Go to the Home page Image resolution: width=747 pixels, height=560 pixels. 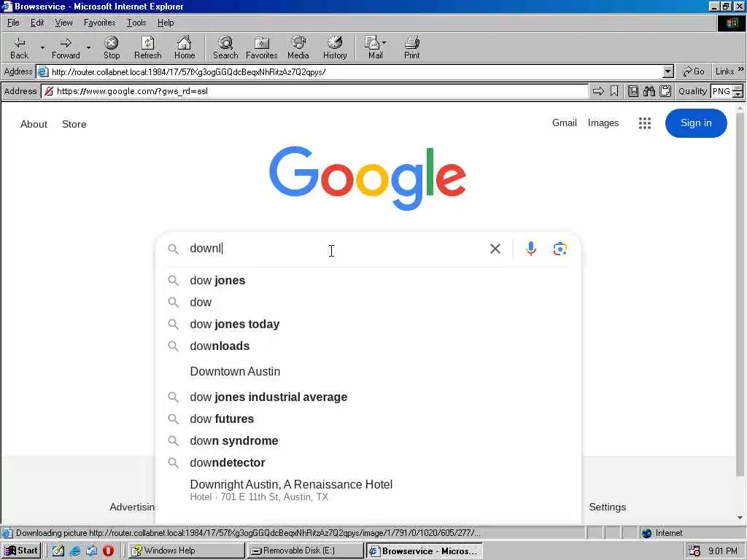[185, 48]
